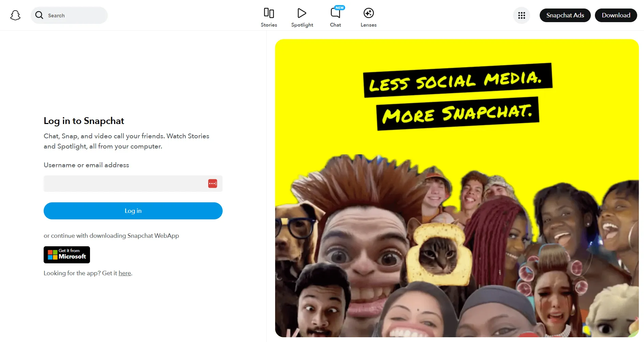This screenshot has width=644, height=342.
Task: Follow the 'here' link to get the app
Action: click(124, 273)
